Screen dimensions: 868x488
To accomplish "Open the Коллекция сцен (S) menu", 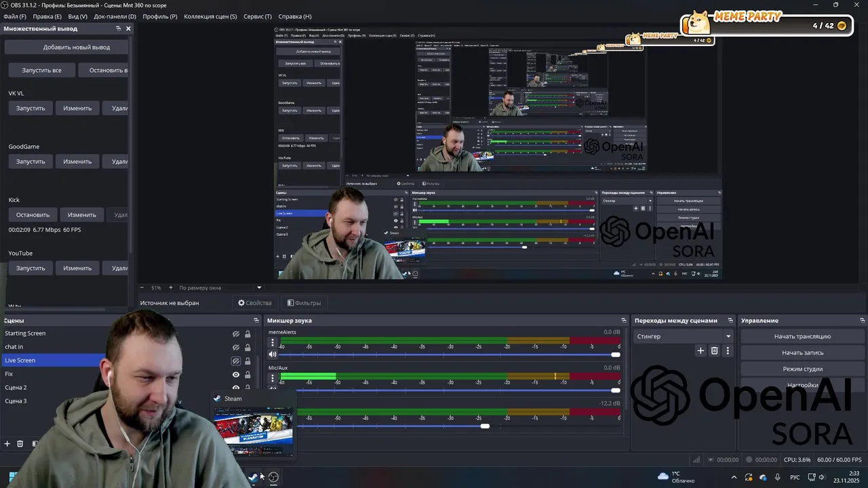I will click(x=210, y=16).
